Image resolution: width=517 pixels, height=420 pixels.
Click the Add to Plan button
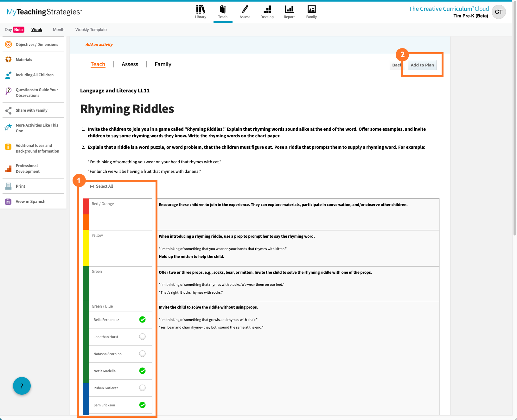[x=422, y=65]
